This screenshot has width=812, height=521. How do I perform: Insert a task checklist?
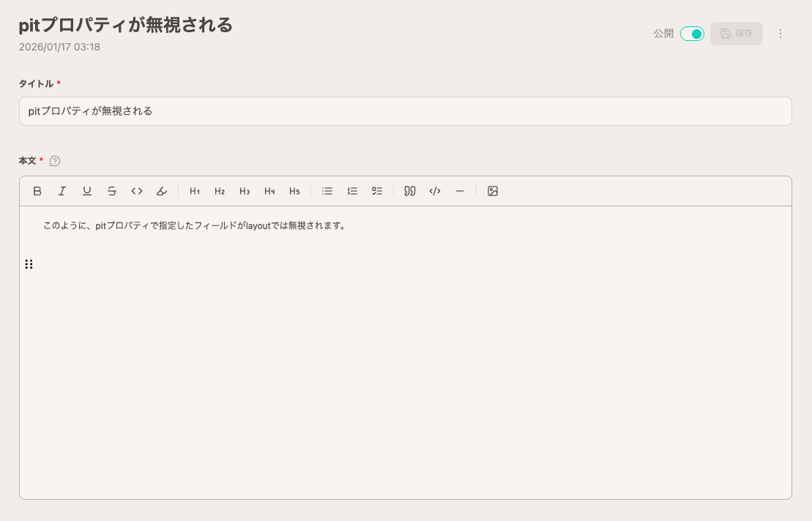click(377, 191)
